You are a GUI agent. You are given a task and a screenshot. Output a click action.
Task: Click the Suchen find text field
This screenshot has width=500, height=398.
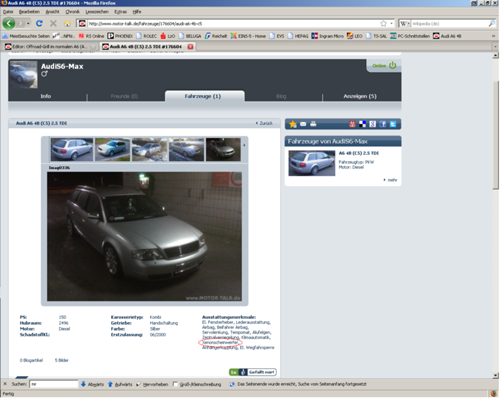tap(54, 384)
